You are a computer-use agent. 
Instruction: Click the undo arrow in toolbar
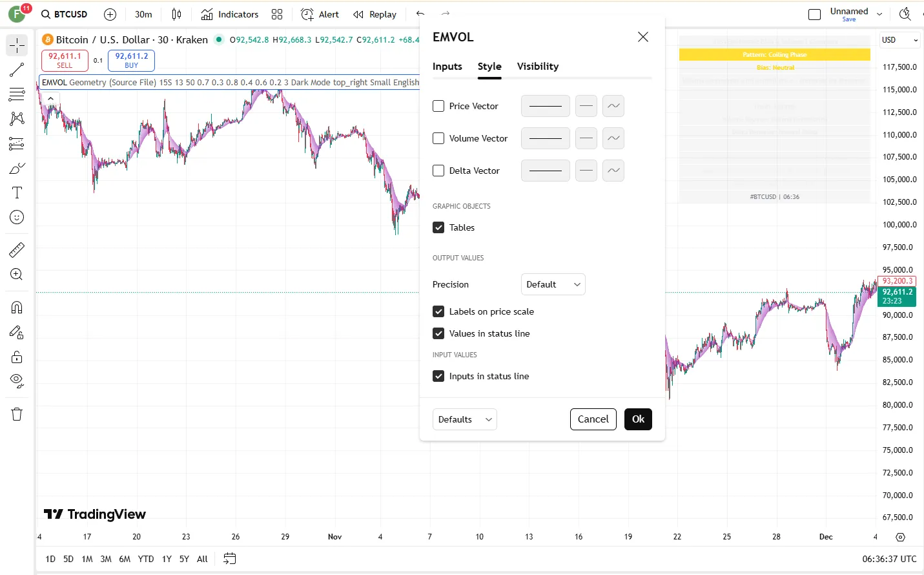[420, 14]
